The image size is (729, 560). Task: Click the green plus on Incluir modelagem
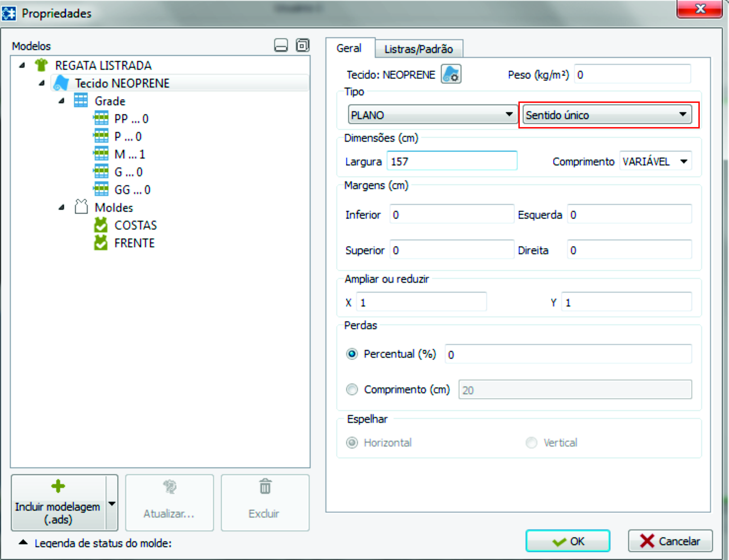(x=58, y=486)
